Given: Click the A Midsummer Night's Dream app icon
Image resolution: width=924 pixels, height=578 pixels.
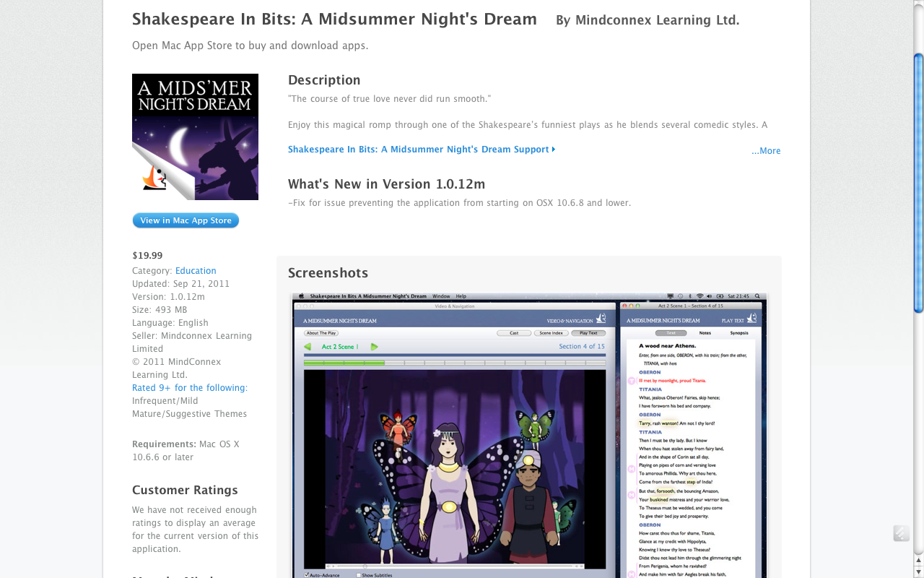Looking at the screenshot, I should tap(195, 137).
